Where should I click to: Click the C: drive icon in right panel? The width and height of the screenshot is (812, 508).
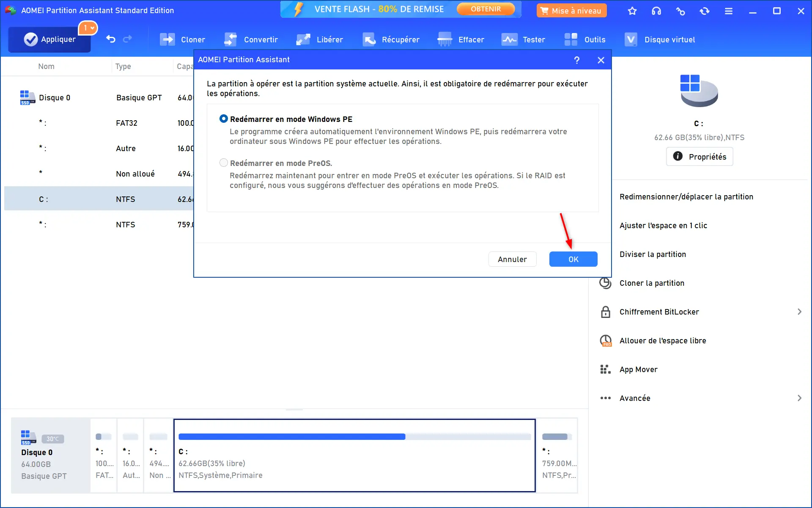[699, 91]
